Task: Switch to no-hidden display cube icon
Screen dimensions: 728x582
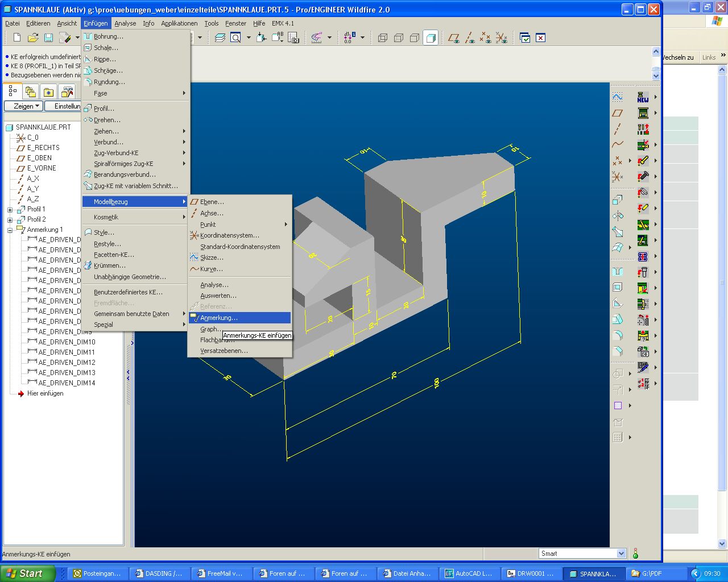Action: pyautogui.click(x=415, y=38)
